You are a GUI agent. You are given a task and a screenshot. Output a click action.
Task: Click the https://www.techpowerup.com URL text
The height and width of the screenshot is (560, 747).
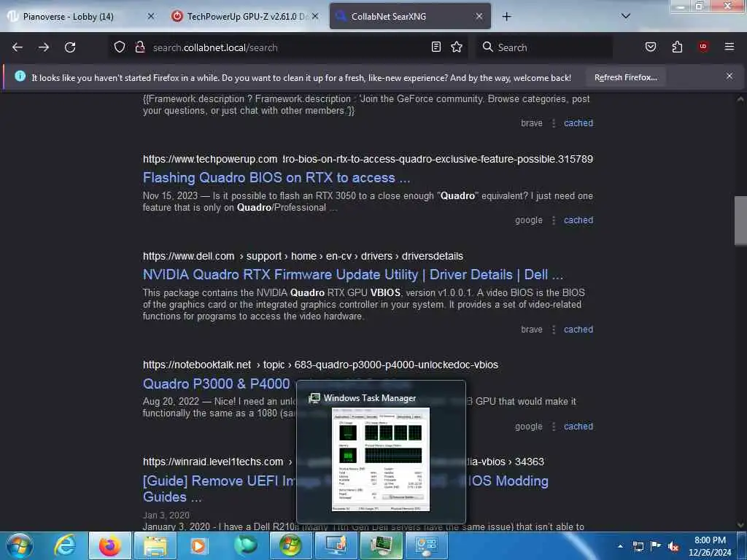pos(210,159)
